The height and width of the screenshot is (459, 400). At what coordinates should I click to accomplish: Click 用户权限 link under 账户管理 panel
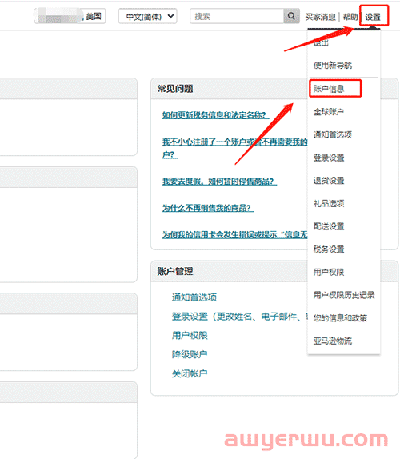click(190, 335)
